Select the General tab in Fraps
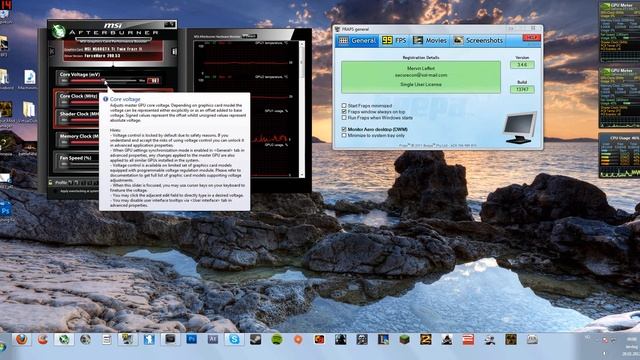The width and height of the screenshot is (640, 360). tap(357, 40)
